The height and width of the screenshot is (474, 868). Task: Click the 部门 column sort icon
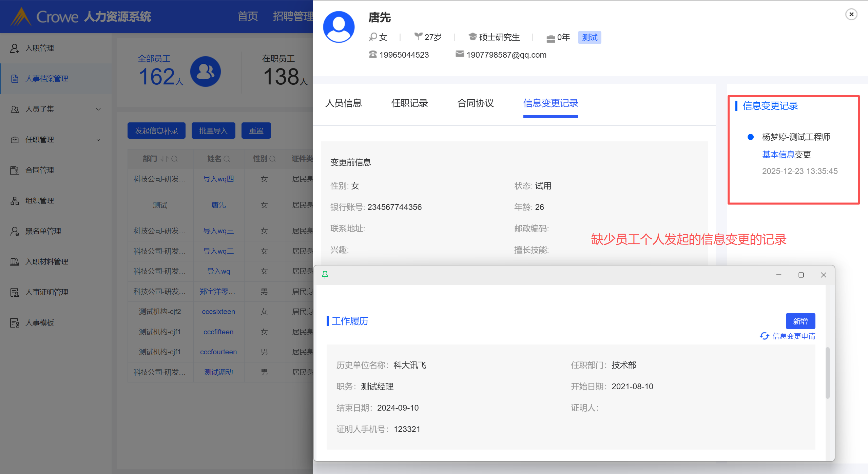click(x=165, y=159)
